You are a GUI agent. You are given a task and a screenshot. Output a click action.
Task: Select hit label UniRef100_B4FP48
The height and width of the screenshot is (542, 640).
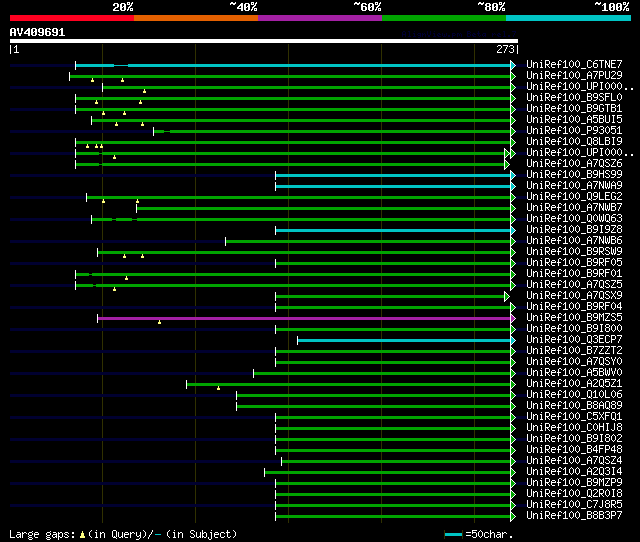tap(574, 450)
